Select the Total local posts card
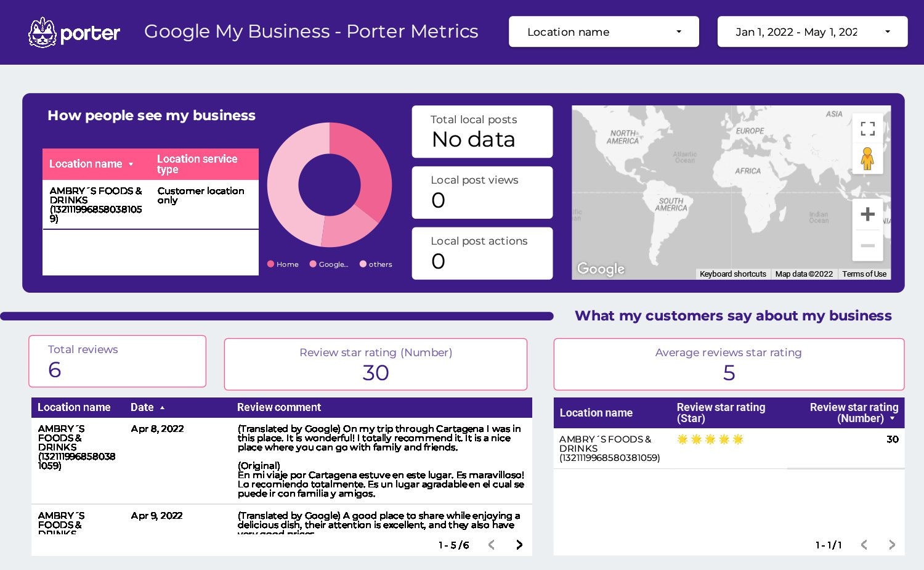Viewport: 924px width, 570px height. [482, 131]
